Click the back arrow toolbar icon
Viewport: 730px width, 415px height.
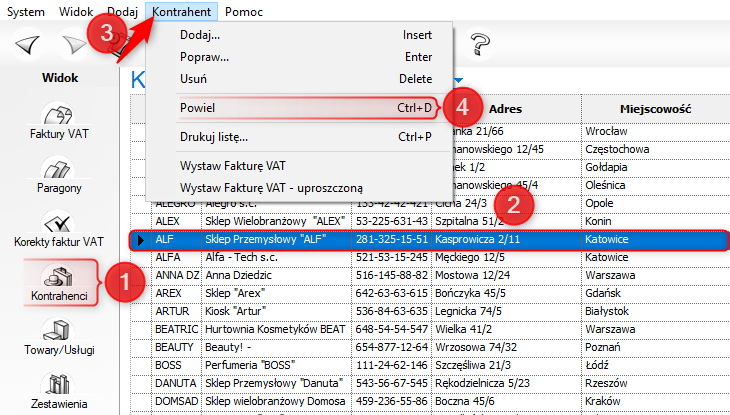tap(28, 45)
